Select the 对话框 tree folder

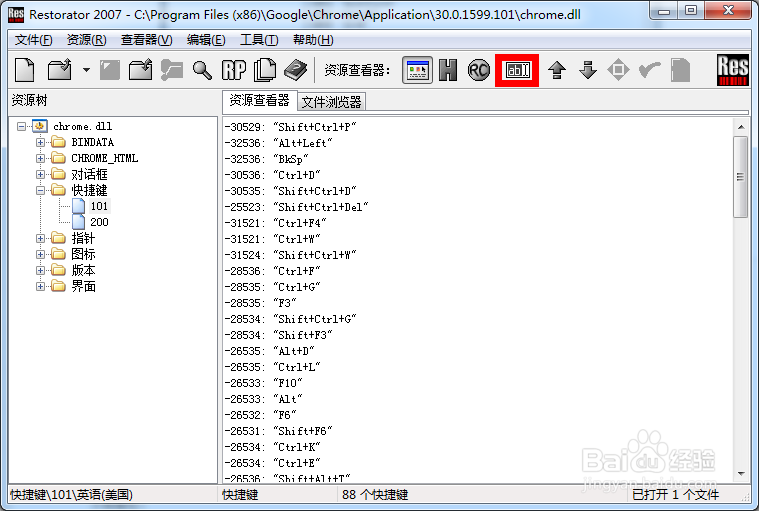coord(90,174)
